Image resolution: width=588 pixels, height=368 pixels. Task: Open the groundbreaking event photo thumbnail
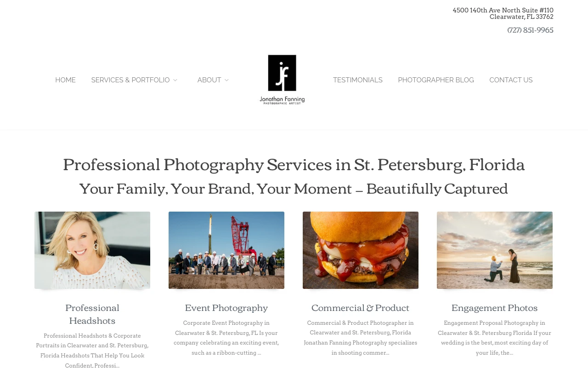tap(226, 250)
